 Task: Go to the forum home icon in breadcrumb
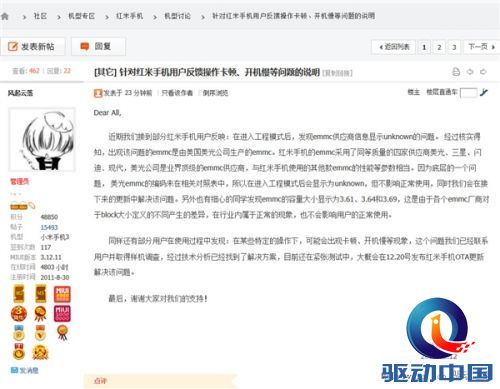pos(4,16)
